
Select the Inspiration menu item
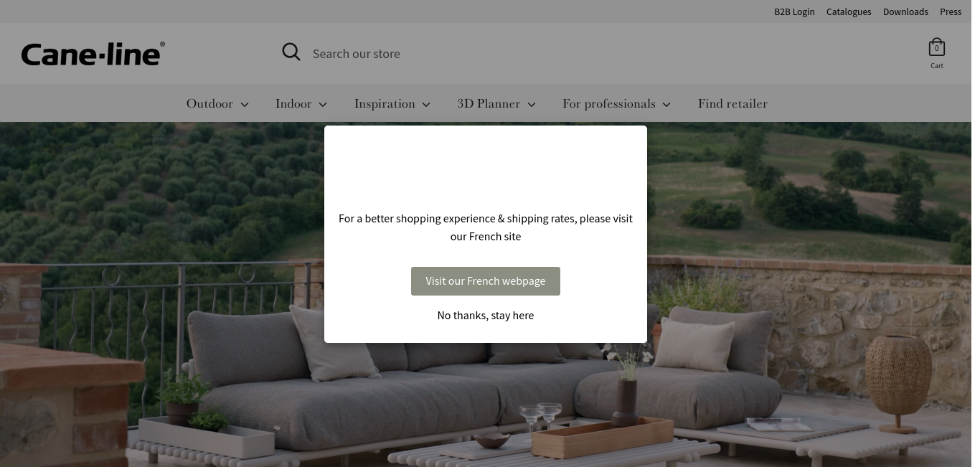385,103
